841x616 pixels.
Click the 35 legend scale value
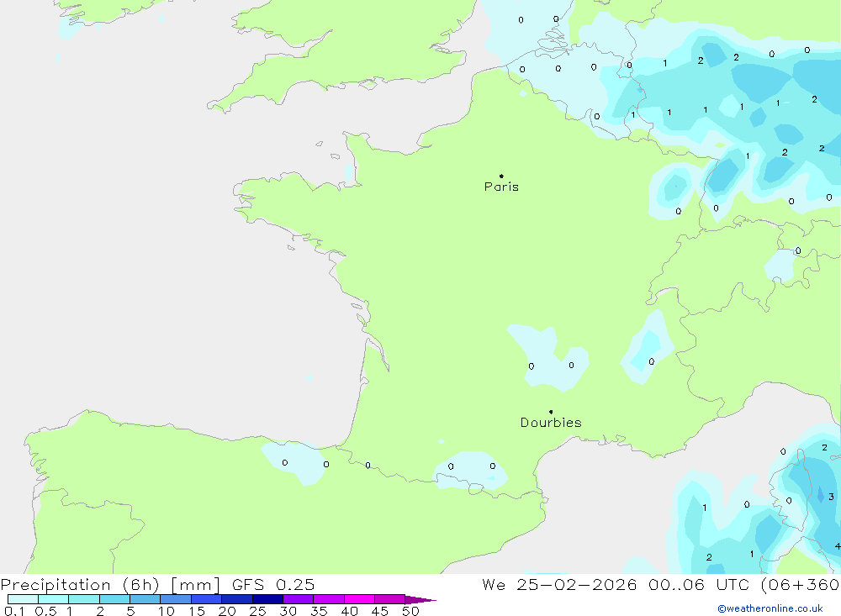[x=319, y=611]
